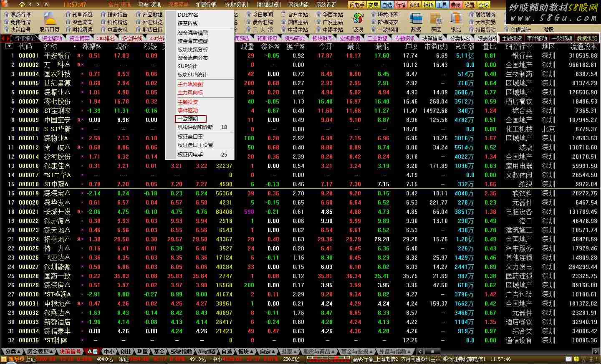601x364 pixels.
Task: Switch to the 决策信号 bottom tab
Action: [x=70, y=351]
